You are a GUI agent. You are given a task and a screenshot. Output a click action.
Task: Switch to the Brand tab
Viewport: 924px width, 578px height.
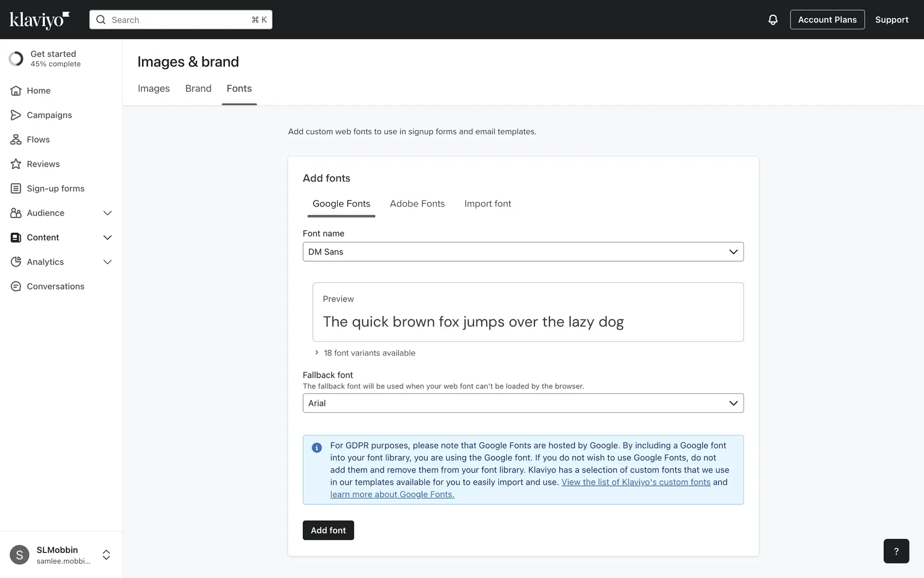tap(198, 89)
